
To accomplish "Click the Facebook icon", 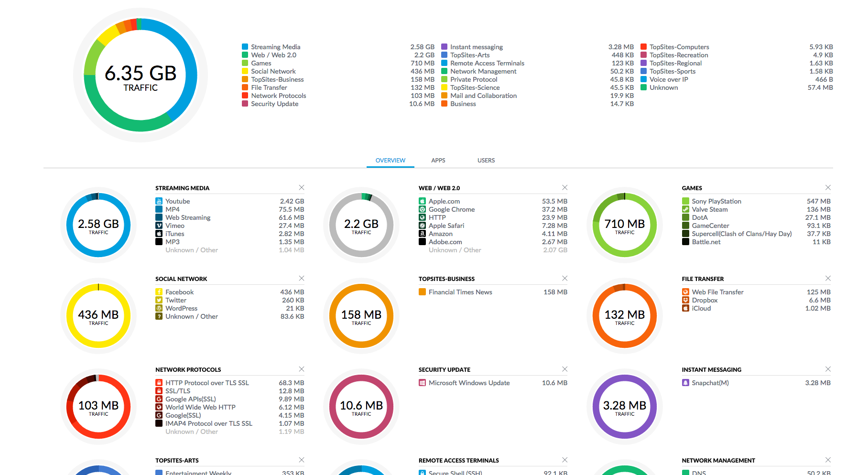I will pyautogui.click(x=159, y=292).
